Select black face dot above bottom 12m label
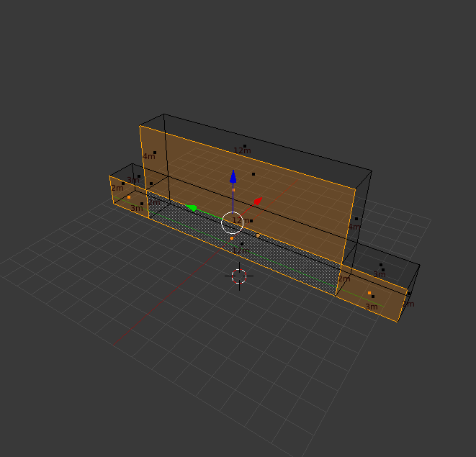476x457 pixels. click(x=242, y=244)
